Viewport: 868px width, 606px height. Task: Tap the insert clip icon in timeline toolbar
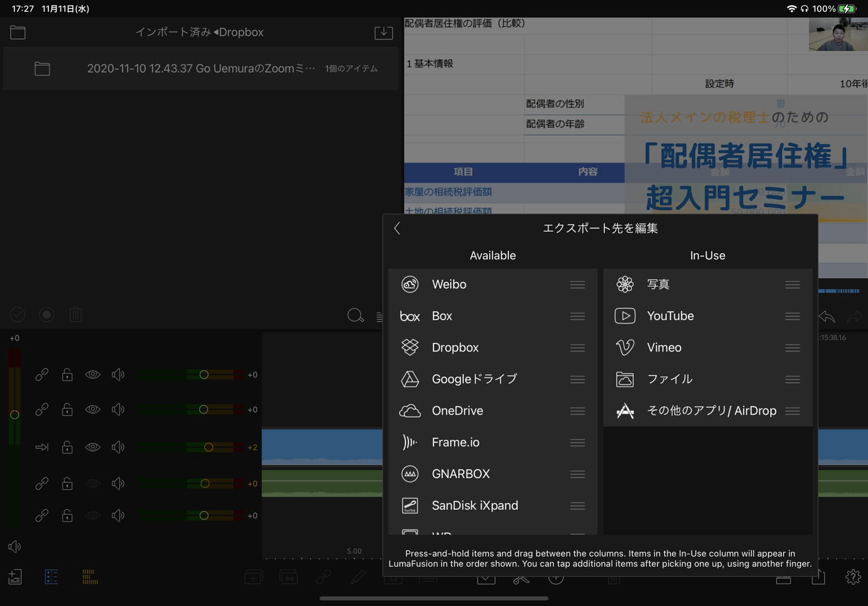pyautogui.click(x=253, y=577)
